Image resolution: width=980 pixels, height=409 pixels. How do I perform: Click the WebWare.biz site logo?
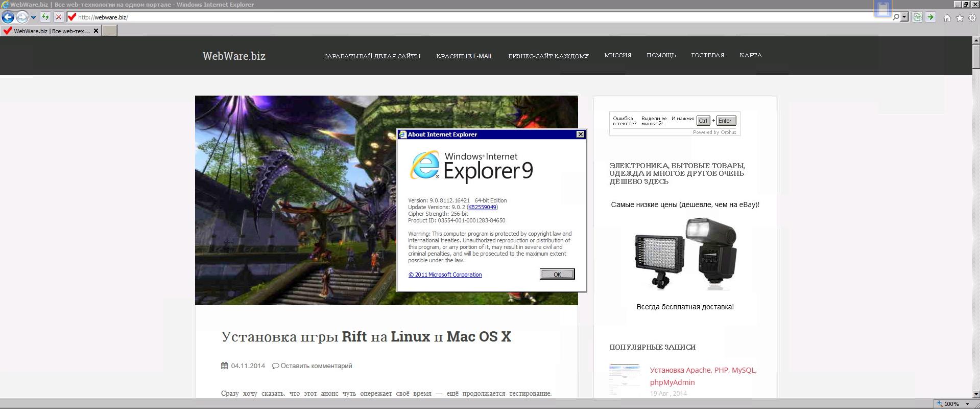234,56
